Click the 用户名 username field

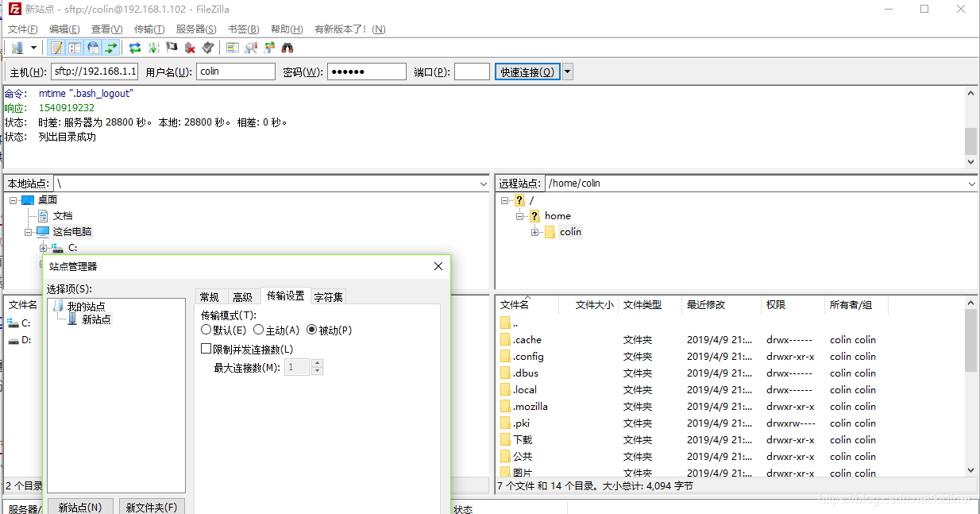235,71
